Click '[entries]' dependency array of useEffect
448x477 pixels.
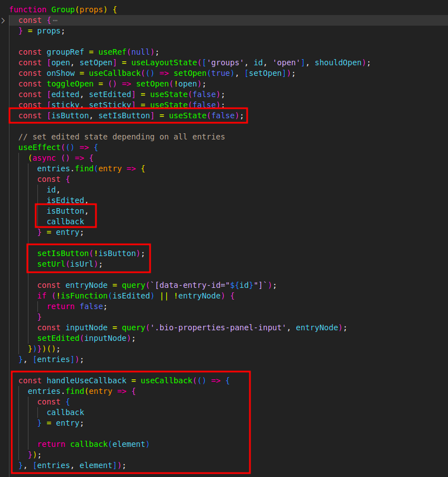(54, 360)
